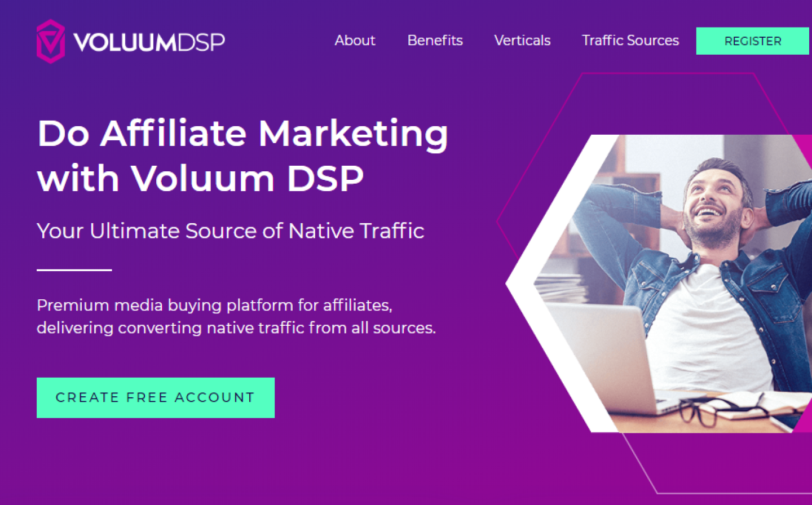This screenshot has width=812, height=505.
Task: Click the short white divider line
Action: (x=74, y=270)
